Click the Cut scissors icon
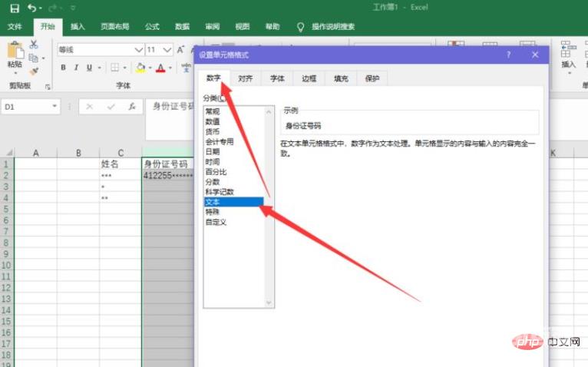Image resolution: width=588 pixels, height=367 pixels. point(34,45)
